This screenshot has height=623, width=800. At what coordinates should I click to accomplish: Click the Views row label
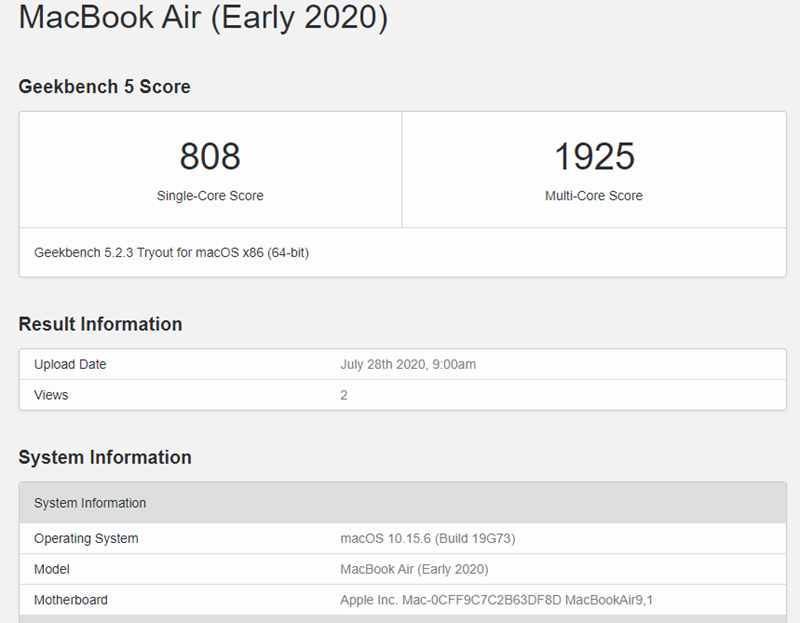coord(51,395)
